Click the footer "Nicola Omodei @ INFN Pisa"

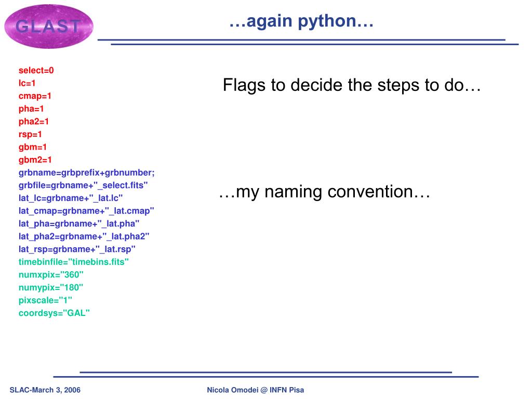[x=256, y=390]
